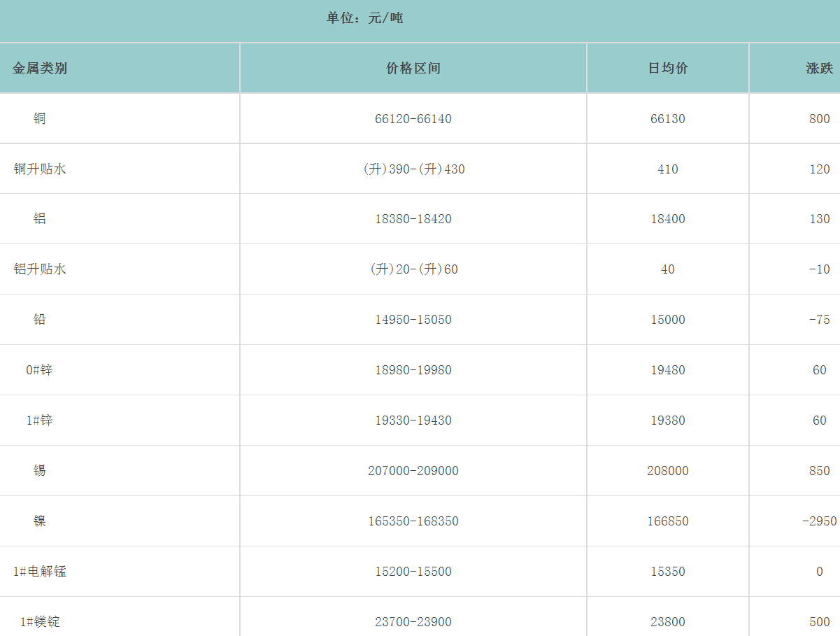The image size is (840, 636).
Task: Select the 铜升贴水 row label
Action: (x=40, y=169)
